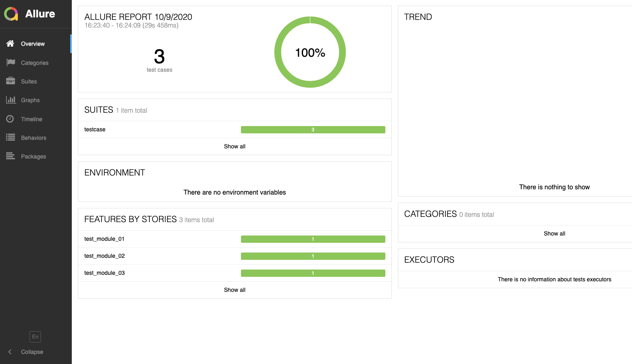Open the CATEGORIES widget title
Screen dimensions: 632x364
point(430,214)
